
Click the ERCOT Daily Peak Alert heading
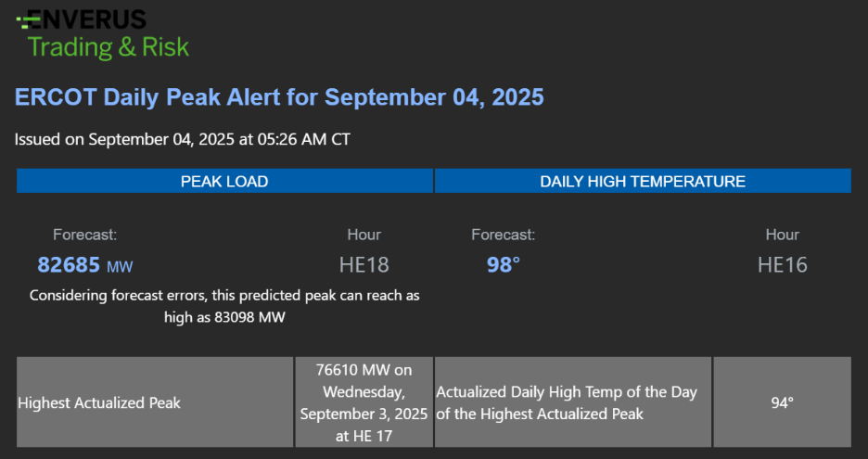pos(279,97)
